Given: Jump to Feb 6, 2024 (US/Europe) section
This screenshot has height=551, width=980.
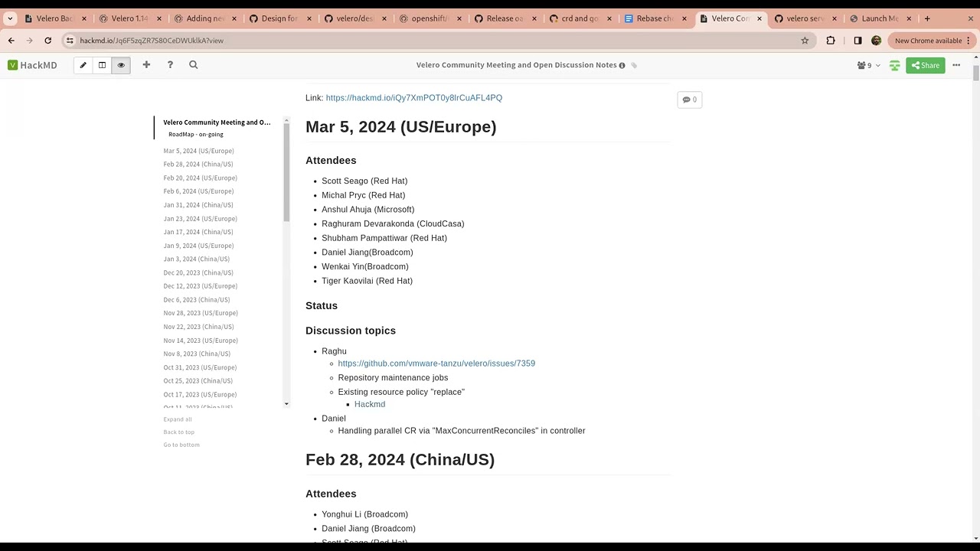Looking at the screenshot, I should click(198, 191).
